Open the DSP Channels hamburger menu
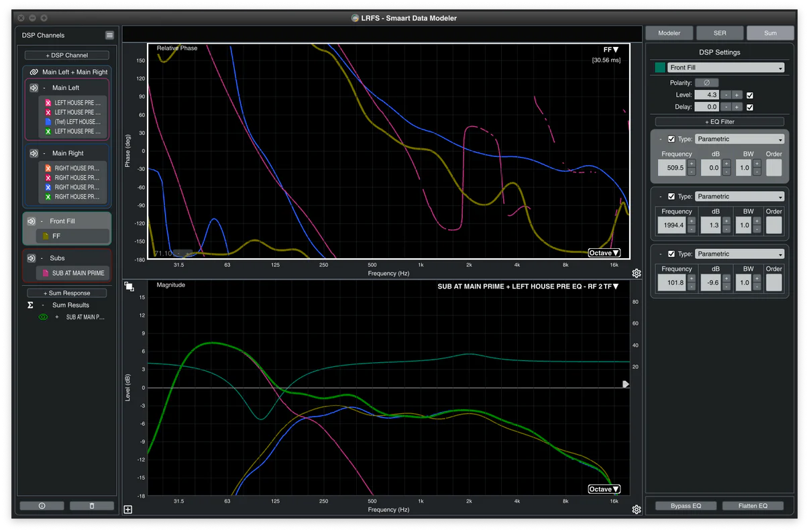This screenshot has height=532, width=809. (109, 35)
